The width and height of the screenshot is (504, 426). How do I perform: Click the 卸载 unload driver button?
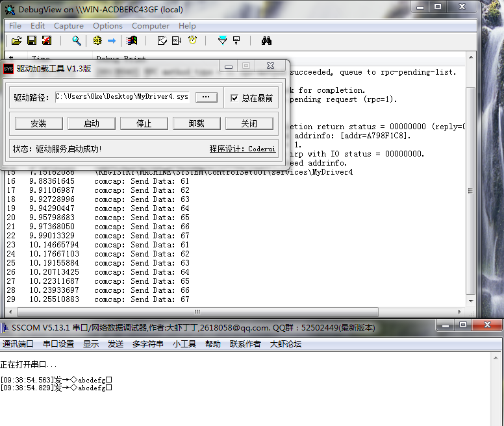196,123
